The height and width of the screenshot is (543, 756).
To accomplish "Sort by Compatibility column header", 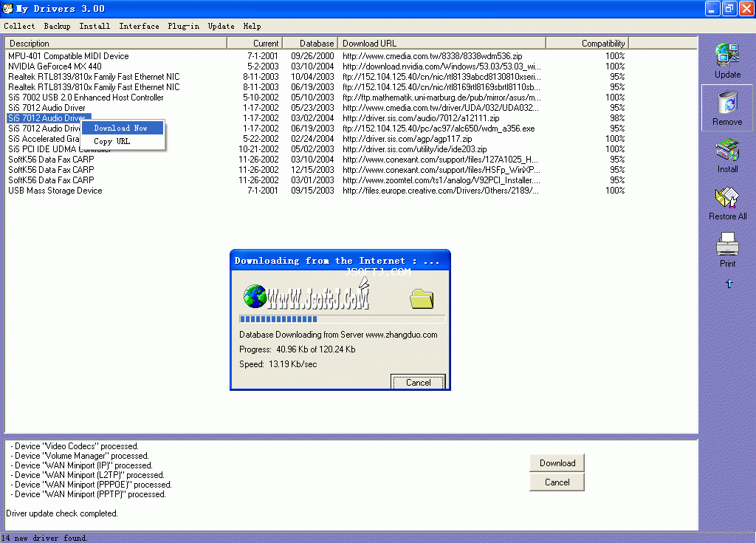I will tap(587, 44).
